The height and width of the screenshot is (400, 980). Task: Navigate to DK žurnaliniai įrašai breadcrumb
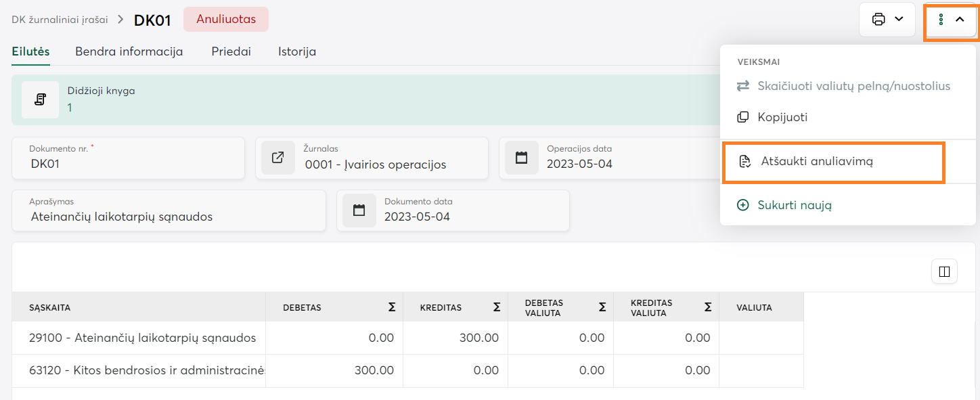coord(60,20)
